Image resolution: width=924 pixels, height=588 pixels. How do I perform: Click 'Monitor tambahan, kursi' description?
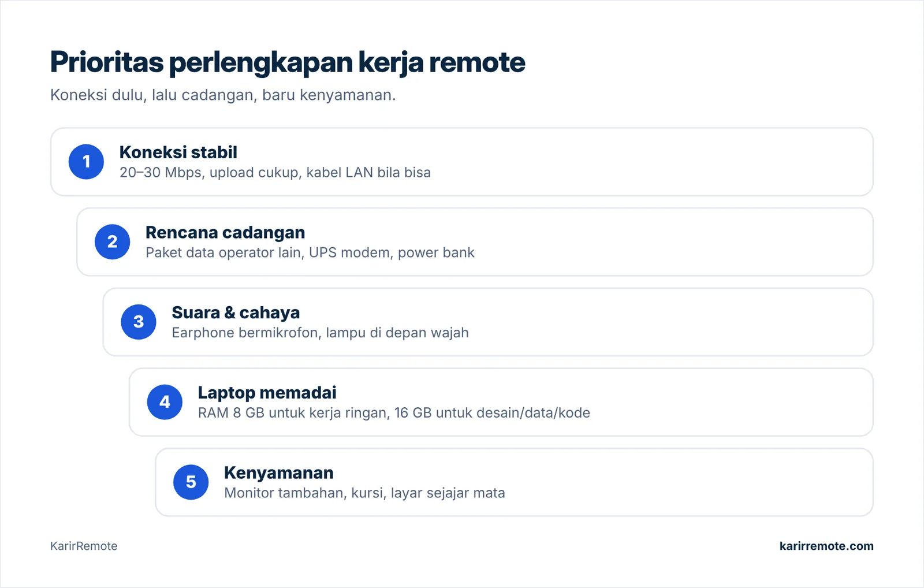(364, 493)
